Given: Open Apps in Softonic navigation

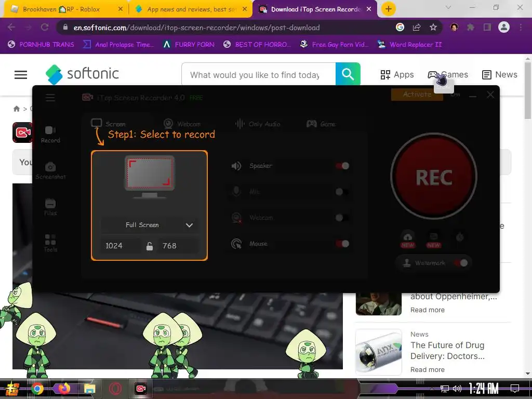Looking at the screenshot, I should coord(397,75).
